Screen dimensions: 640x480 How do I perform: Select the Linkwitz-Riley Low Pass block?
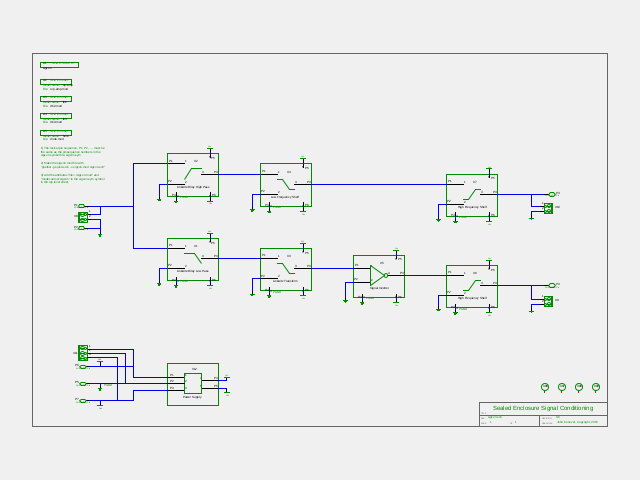click(x=193, y=260)
